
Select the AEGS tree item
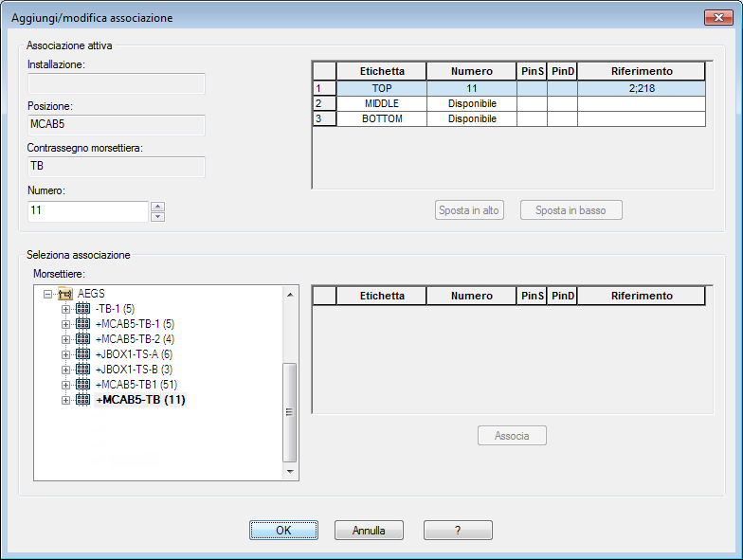pos(91,294)
